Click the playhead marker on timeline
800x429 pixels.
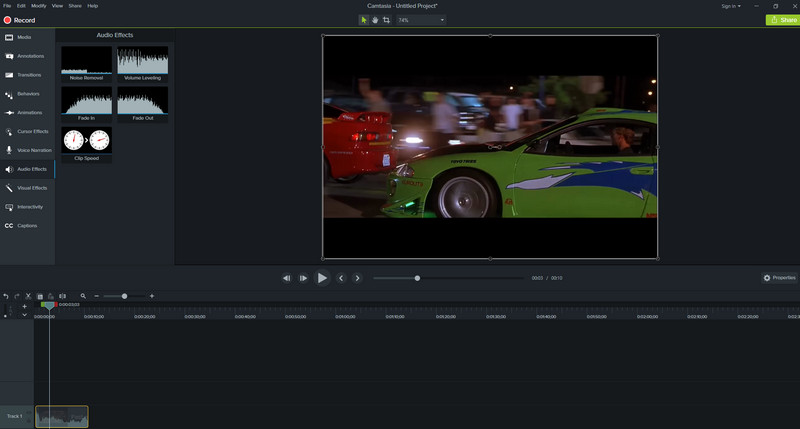click(49, 305)
